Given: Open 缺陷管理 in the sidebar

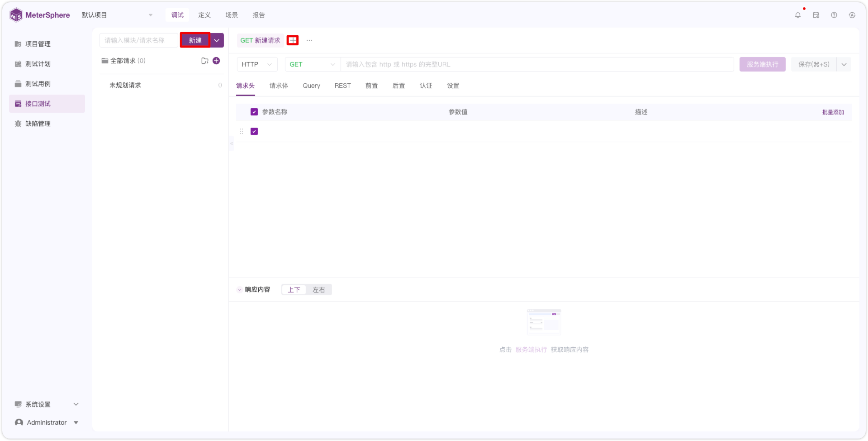Looking at the screenshot, I should (47, 124).
